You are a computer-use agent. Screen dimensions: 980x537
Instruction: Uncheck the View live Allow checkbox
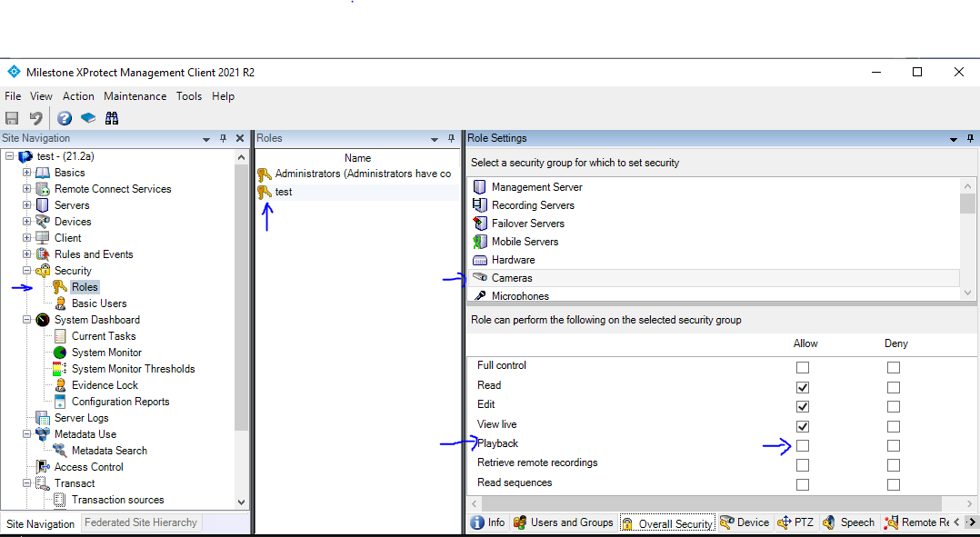tap(803, 426)
